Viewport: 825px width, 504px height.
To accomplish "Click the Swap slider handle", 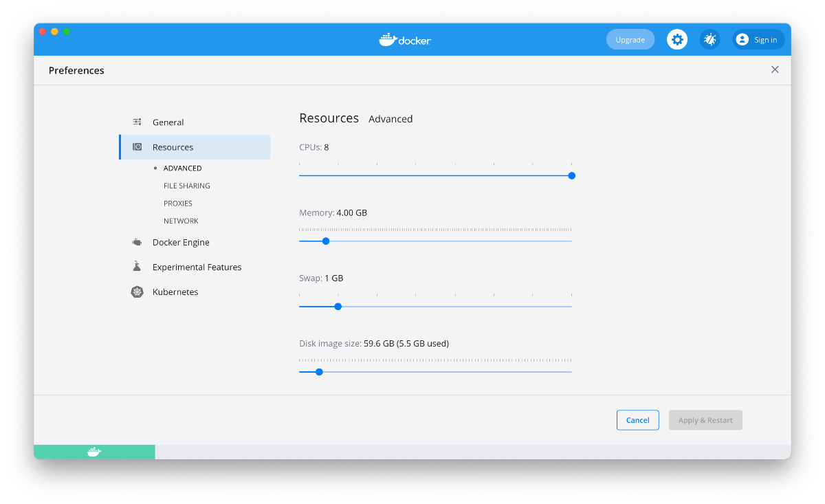I will [x=338, y=307].
